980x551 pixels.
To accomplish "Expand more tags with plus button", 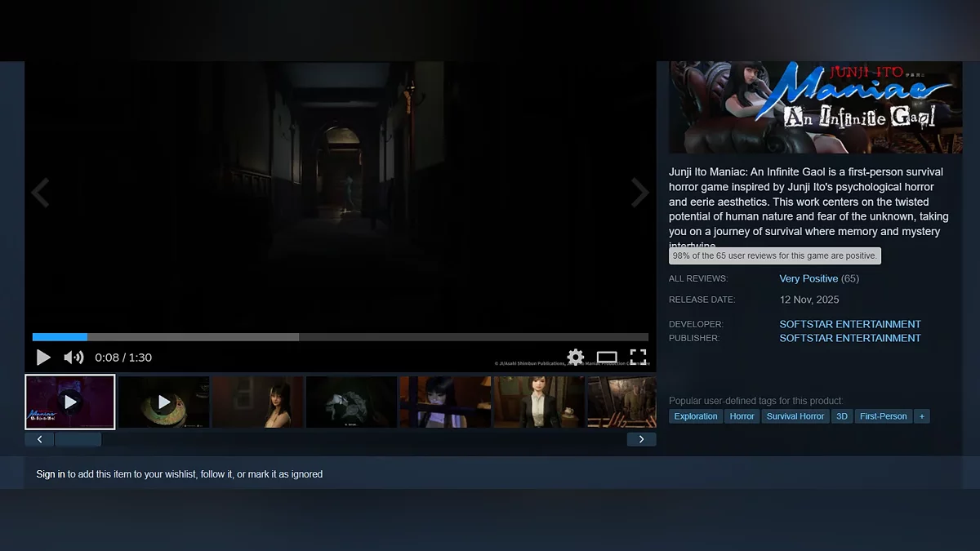I will (922, 416).
